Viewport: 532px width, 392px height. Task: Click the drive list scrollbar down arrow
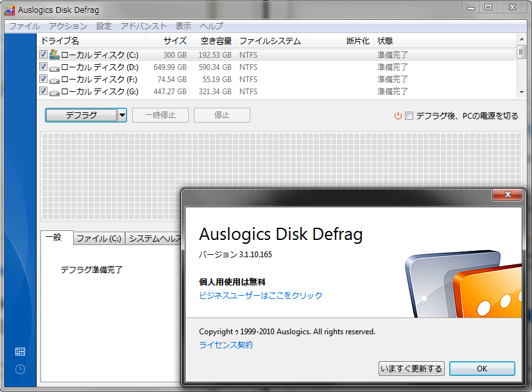(522, 92)
